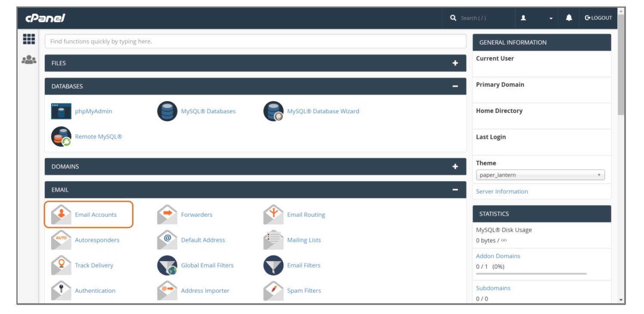
Task: Click the Find functions quickly input field
Action: (256, 41)
